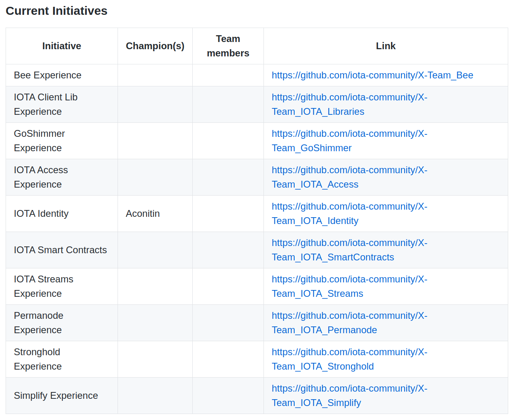Image resolution: width=515 pixels, height=420 pixels.
Task: Select the 'GoShimmer Experience' cell
Action: tap(62, 141)
